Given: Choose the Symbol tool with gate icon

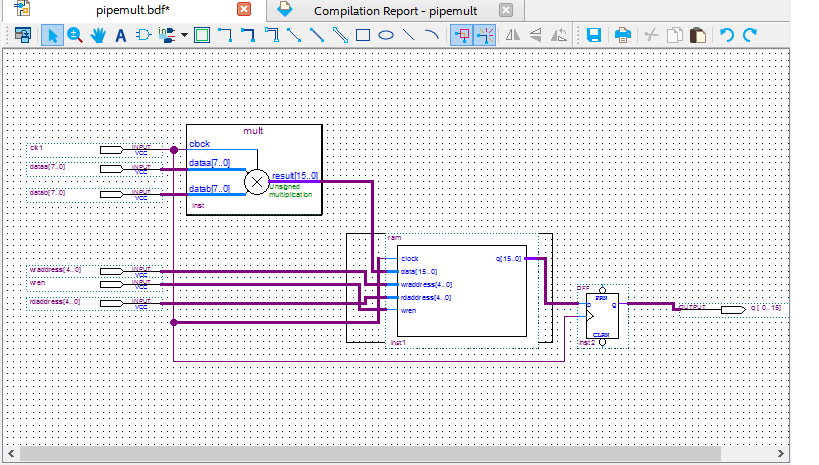Looking at the screenshot, I should coord(143,35).
